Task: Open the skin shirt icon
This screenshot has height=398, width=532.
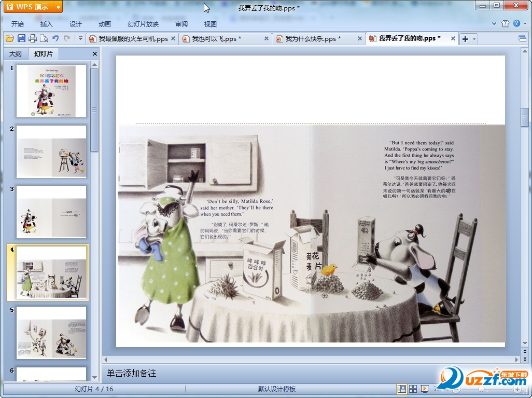Action: click(505, 23)
